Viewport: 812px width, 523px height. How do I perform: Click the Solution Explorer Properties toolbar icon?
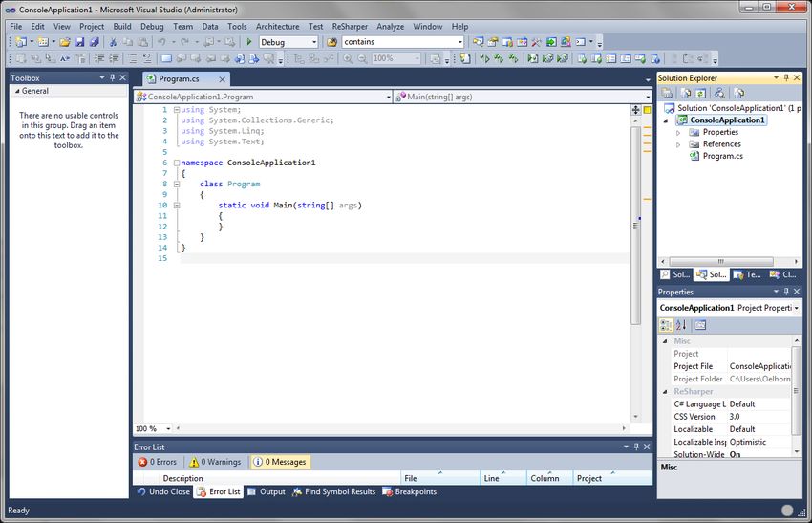coord(667,94)
